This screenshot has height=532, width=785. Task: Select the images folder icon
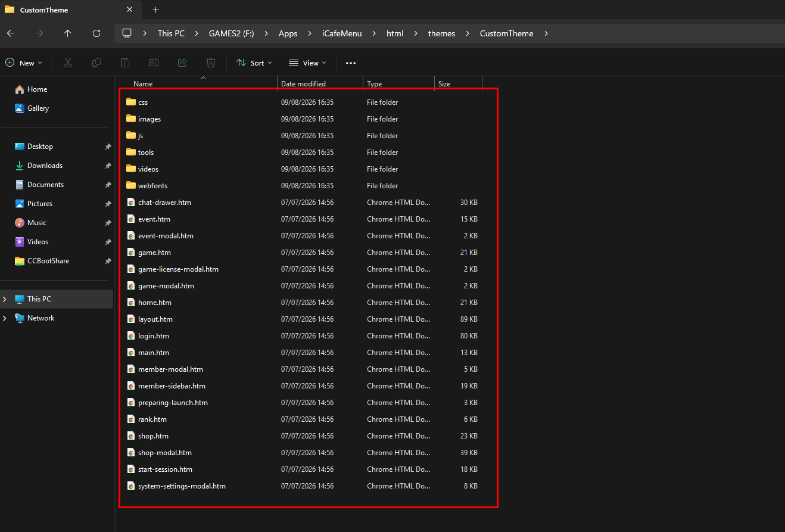(x=131, y=119)
